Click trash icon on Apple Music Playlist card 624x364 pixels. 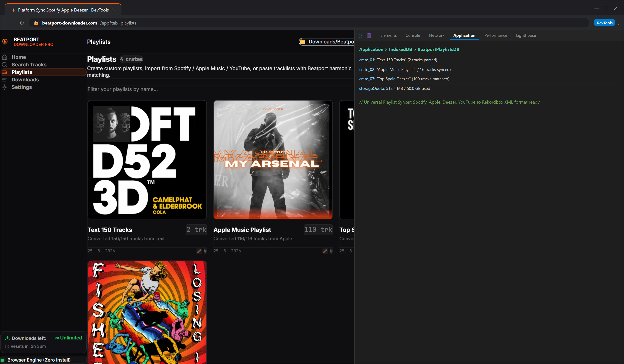[x=331, y=251]
